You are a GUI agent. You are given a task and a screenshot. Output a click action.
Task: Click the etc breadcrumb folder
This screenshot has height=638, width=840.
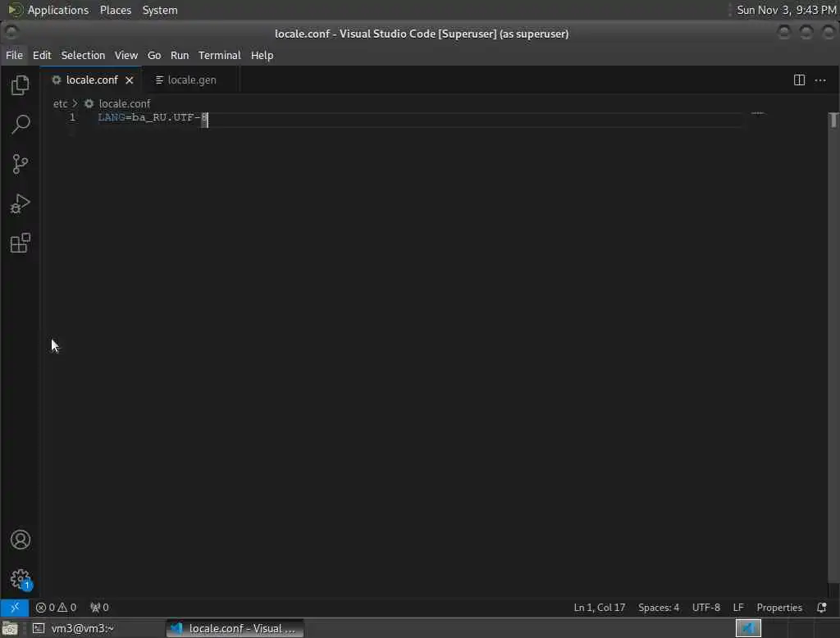[60, 104]
